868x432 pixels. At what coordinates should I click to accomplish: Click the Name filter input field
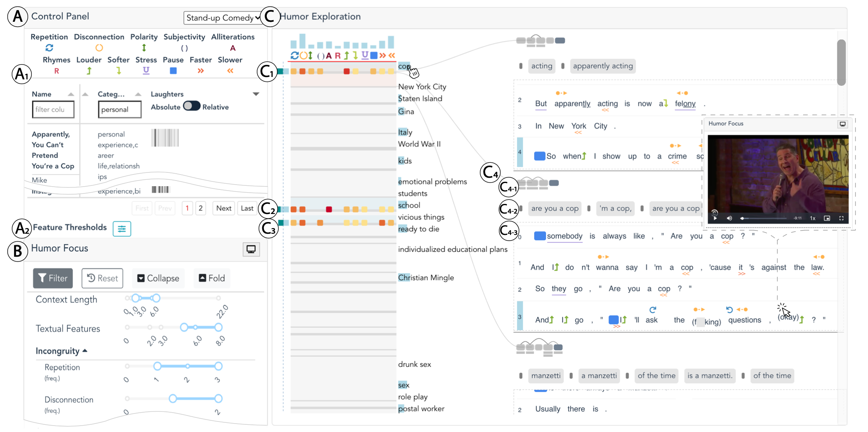(53, 110)
